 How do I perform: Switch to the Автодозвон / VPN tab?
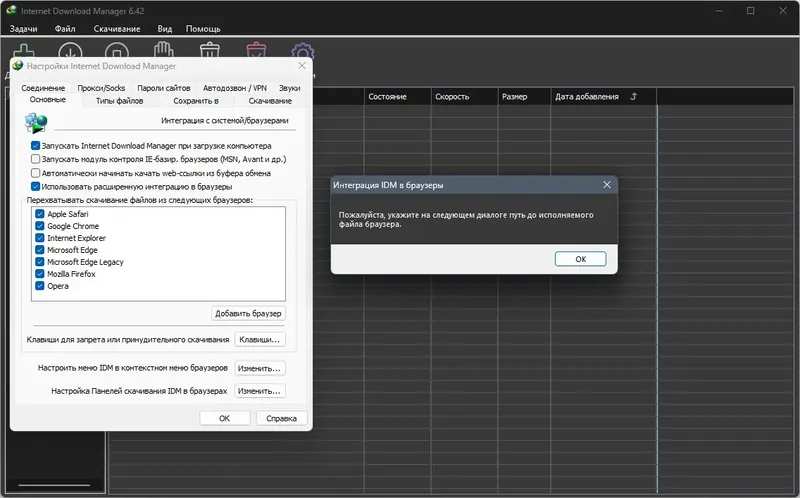pos(235,88)
